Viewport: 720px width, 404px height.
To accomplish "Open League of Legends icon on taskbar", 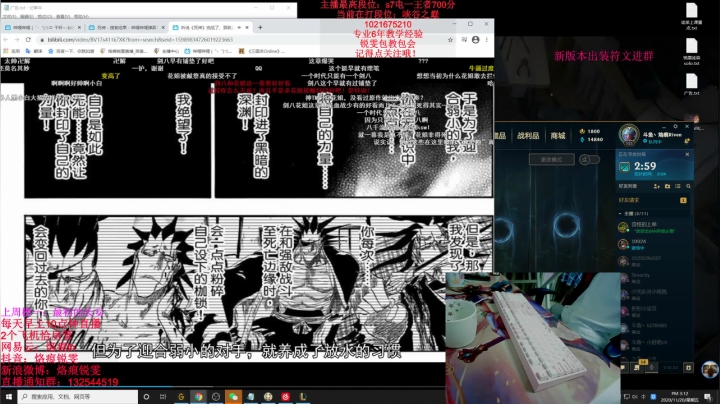I will tap(303, 397).
